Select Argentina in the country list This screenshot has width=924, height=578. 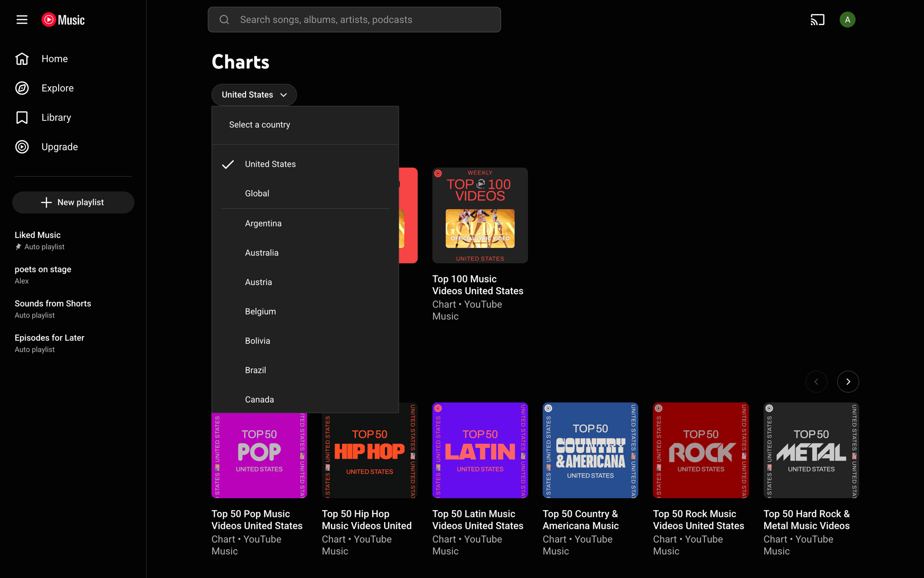[305, 223]
